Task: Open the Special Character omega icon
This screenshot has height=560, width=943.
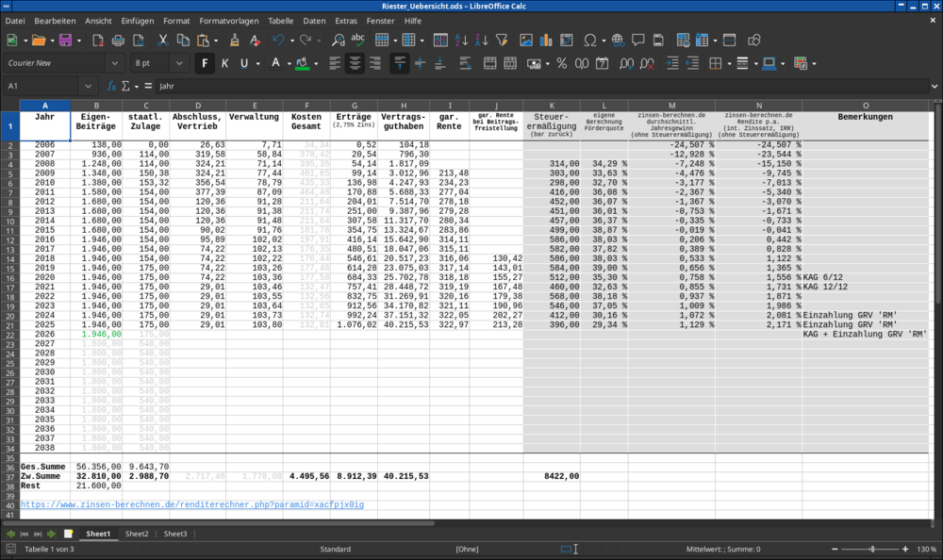Action: (590, 41)
